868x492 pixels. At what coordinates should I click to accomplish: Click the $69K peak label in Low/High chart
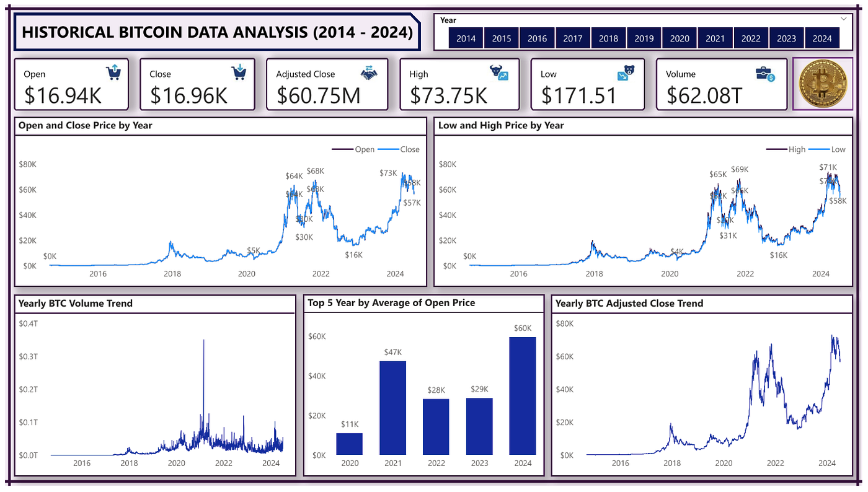740,169
